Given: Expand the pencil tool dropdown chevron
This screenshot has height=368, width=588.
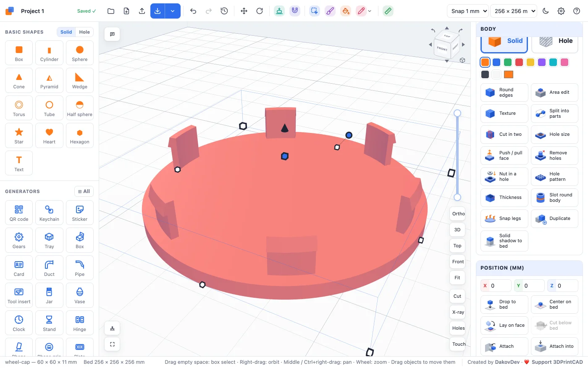Looking at the screenshot, I should [370, 11].
